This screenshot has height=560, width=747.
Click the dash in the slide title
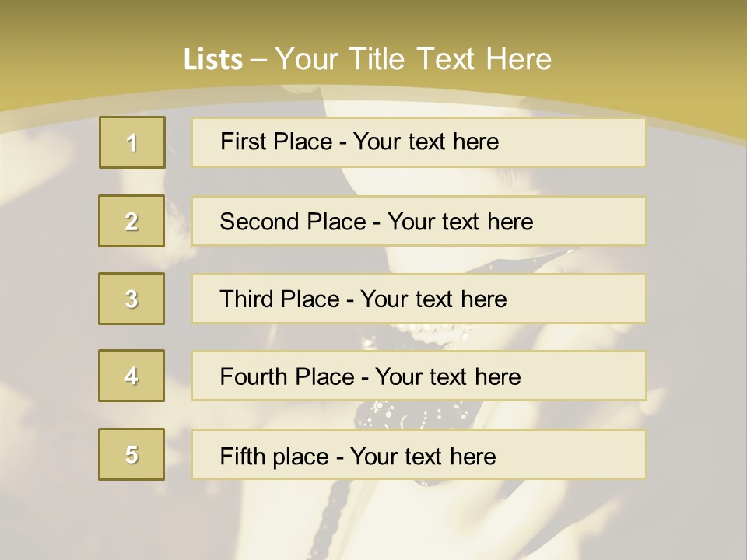(258, 60)
